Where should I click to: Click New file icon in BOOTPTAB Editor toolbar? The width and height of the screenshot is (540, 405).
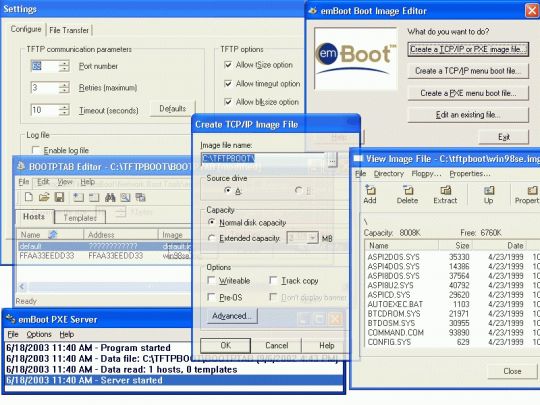(x=29, y=197)
